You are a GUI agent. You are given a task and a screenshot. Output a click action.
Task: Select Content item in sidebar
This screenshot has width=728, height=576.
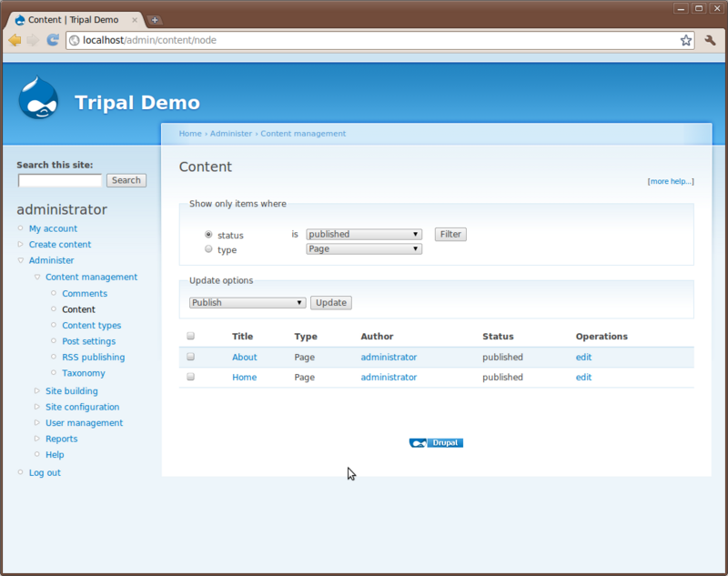(x=78, y=309)
